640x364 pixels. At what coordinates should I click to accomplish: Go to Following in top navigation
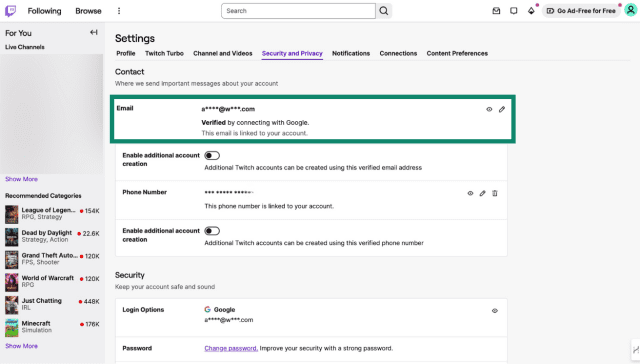coord(44,11)
